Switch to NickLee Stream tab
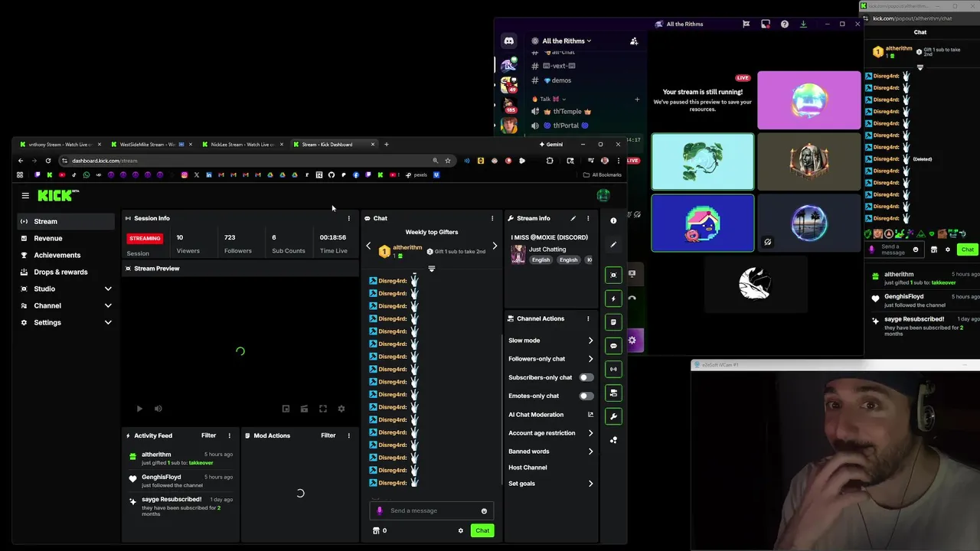The height and width of the screenshot is (551, 980). coord(241,144)
